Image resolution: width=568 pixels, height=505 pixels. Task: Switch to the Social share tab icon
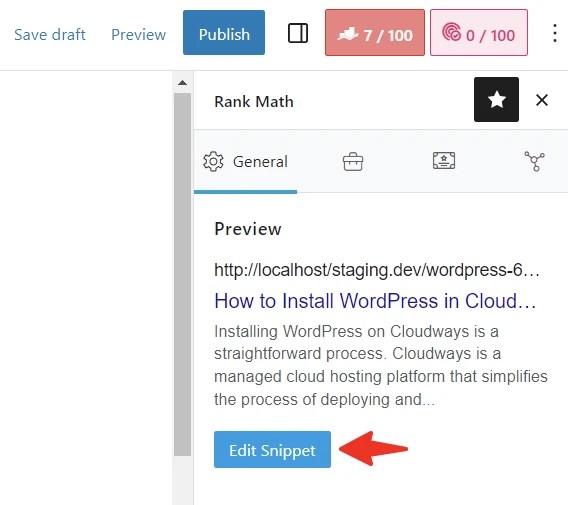click(535, 162)
